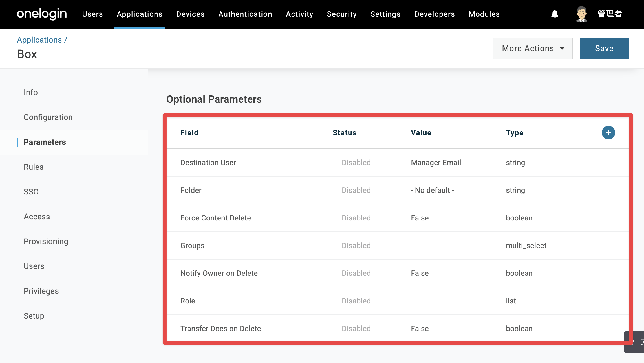
Task: Click False value for Force Content Delete
Action: (420, 218)
